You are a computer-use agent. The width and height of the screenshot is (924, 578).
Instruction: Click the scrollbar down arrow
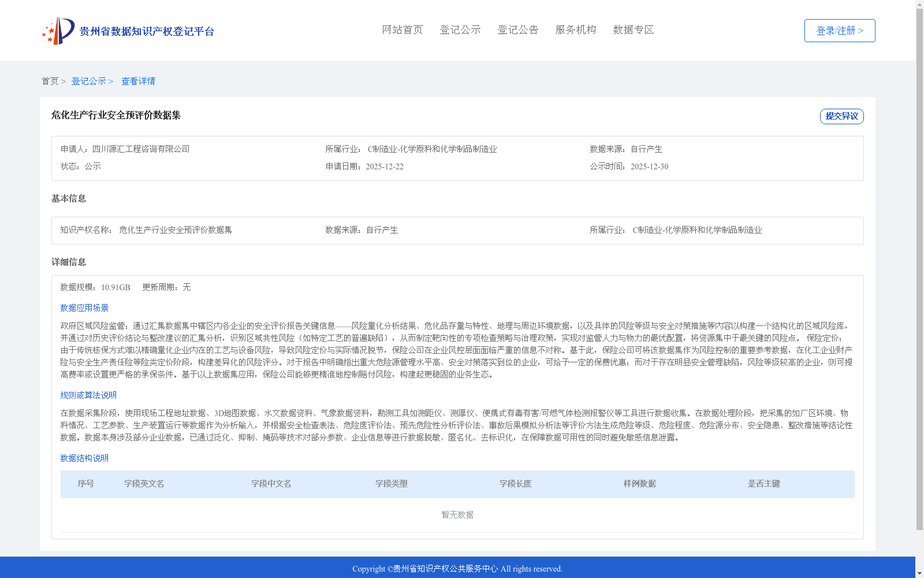click(x=919, y=574)
